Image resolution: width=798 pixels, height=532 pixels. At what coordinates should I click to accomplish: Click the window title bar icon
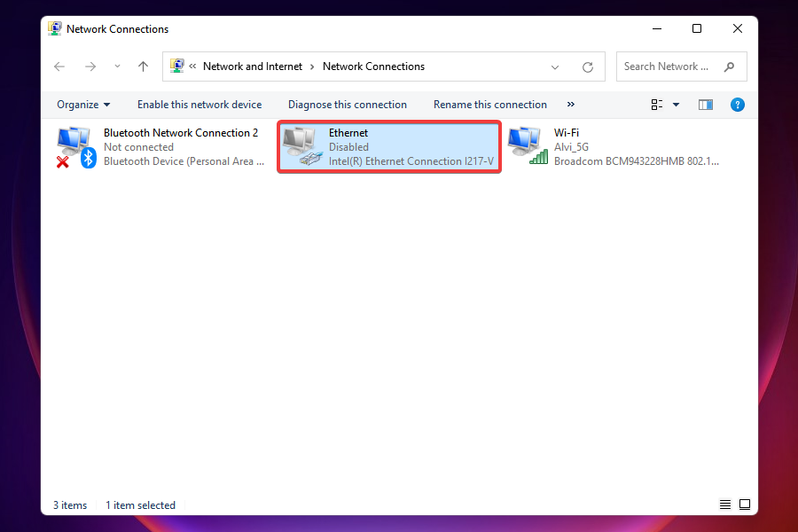(x=54, y=28)
